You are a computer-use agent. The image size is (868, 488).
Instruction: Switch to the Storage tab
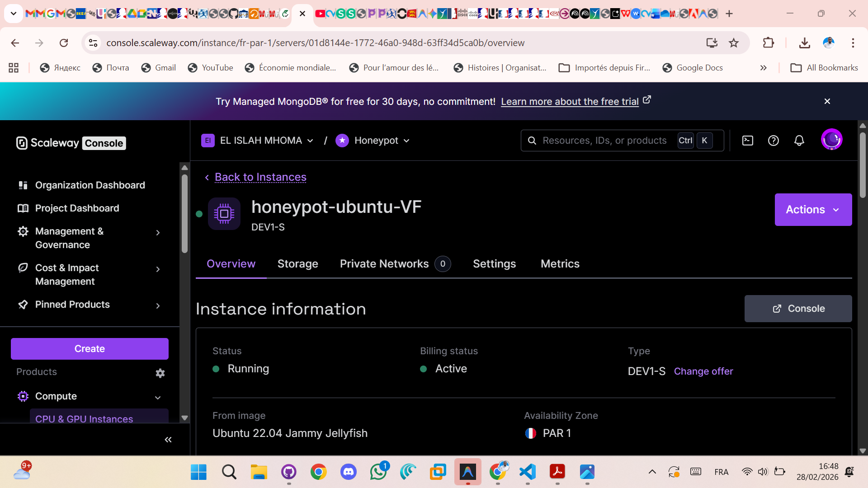pyautogui.click(x=297, y=264)
